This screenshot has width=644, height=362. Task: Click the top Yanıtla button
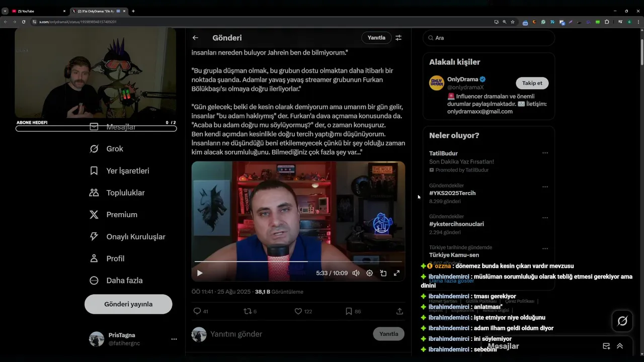click(x=376, y=38)
